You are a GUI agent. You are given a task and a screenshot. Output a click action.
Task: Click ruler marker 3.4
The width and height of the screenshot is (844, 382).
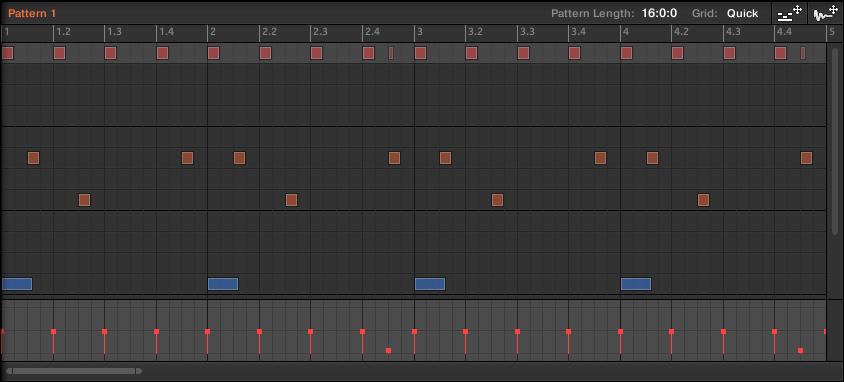578,32
